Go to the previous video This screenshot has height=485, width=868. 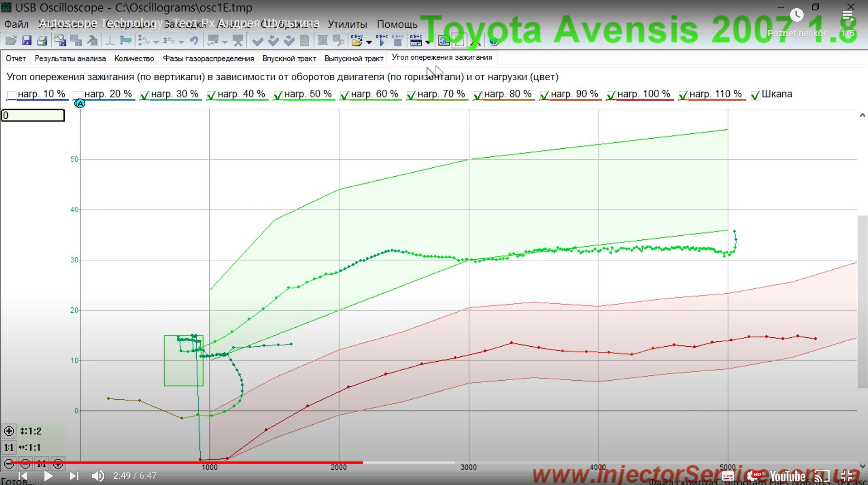(22, 476)
